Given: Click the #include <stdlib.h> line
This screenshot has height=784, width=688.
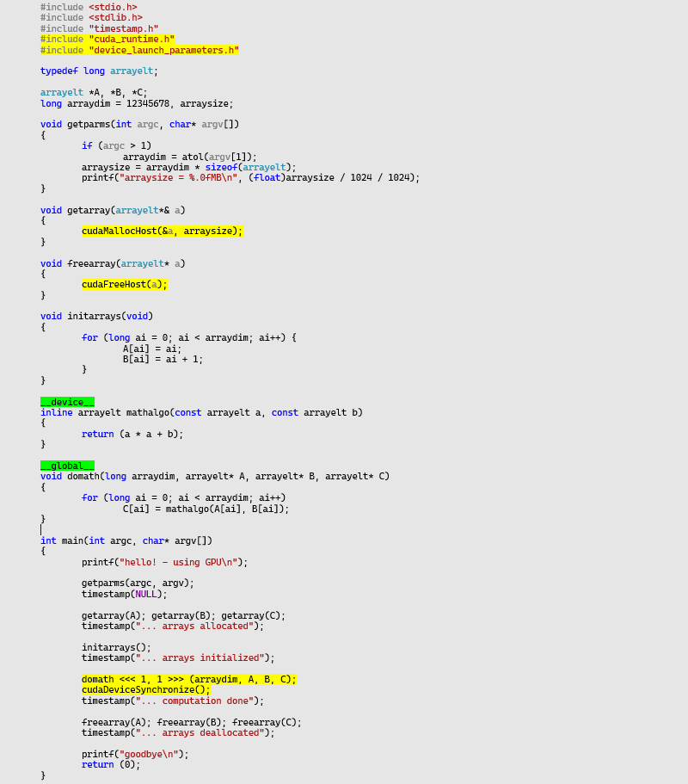Looking at the screenshot, I should tap(91, 17).
